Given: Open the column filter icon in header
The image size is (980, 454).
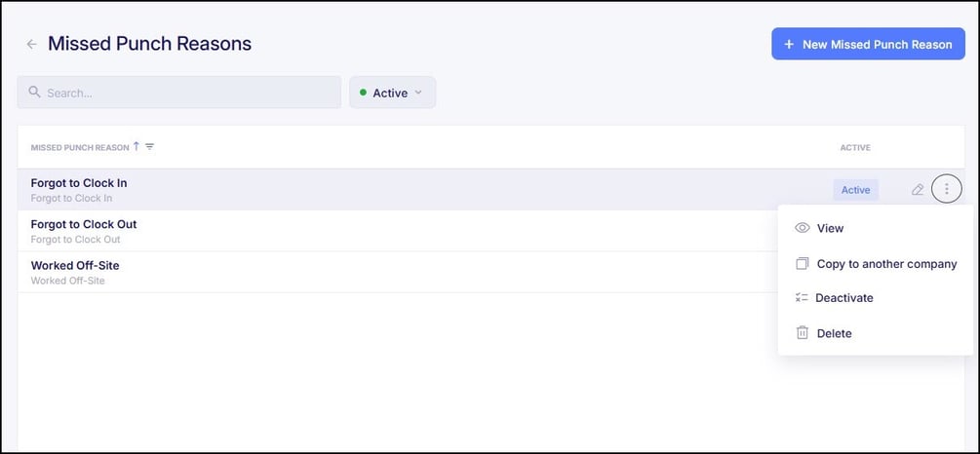Looking at the screenshot, I should coord(150,147).
